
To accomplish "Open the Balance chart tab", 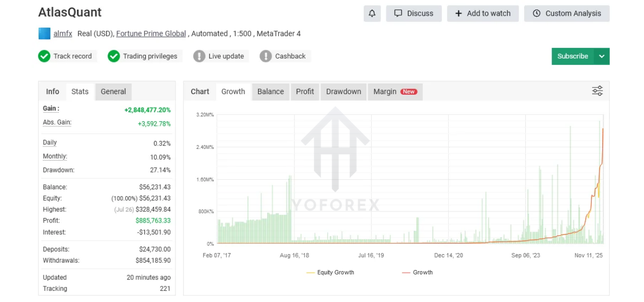I will (270, 92).
